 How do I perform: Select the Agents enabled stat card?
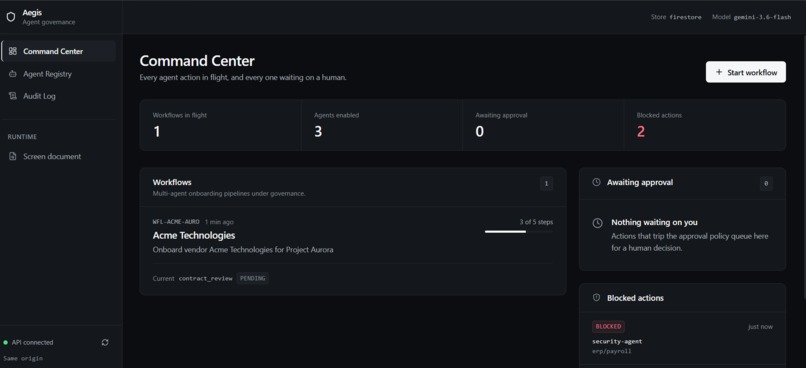pos(381,125)
